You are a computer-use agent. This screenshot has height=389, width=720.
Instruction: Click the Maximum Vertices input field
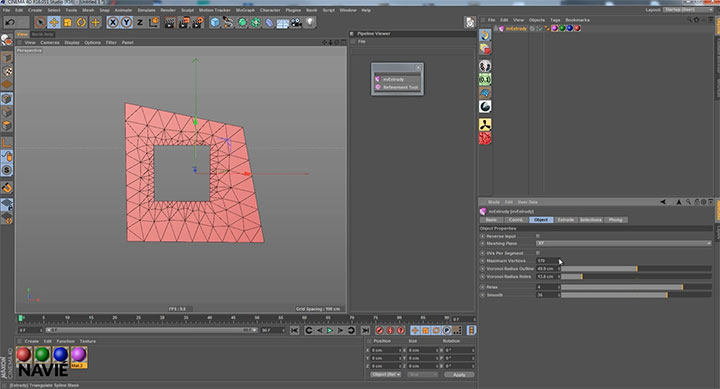[x=547, y=261]
